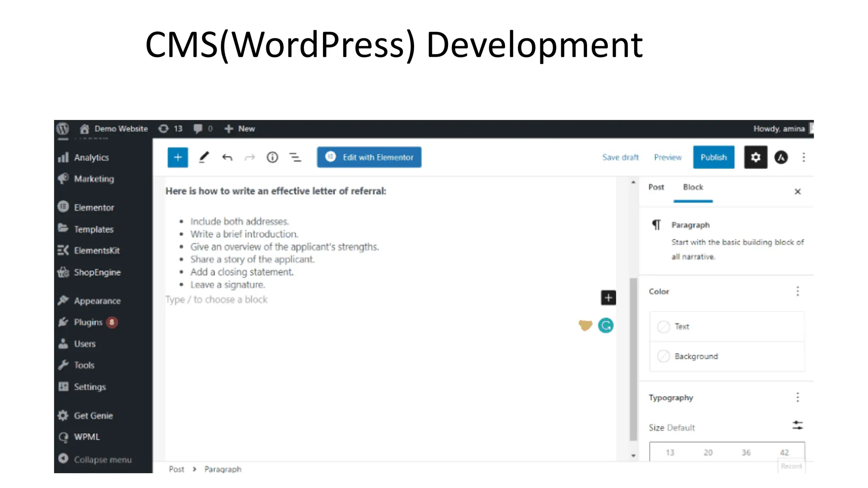868x488 pixels.
Task: Toggle custom font size control
Action: [798, 425]
